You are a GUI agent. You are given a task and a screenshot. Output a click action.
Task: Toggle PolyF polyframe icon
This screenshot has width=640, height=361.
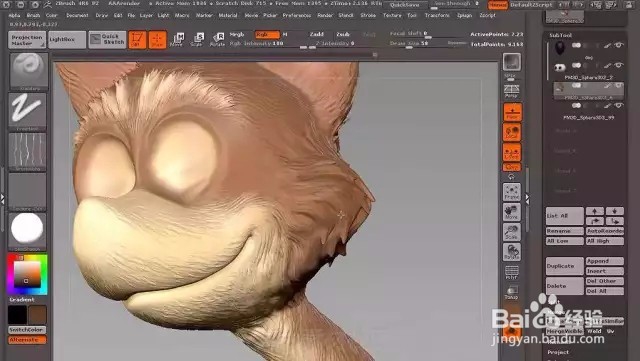[x=512, y=272]
